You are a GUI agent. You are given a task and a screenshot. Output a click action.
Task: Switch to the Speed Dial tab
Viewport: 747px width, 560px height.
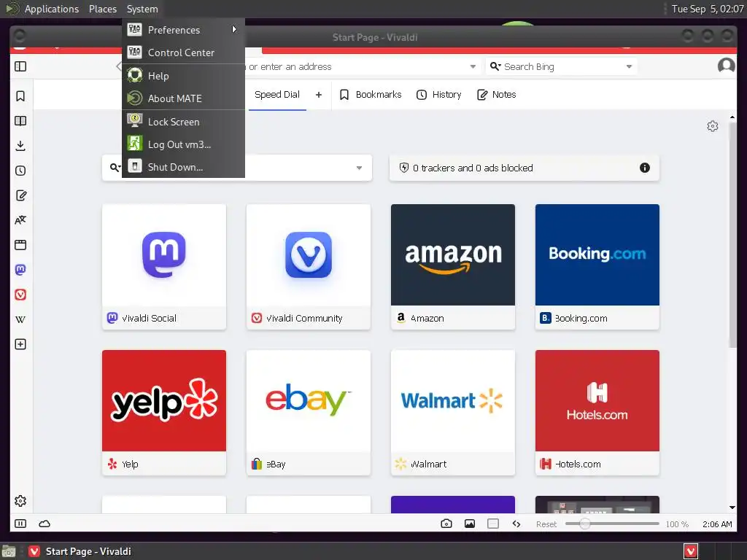[x=277, y=94]
